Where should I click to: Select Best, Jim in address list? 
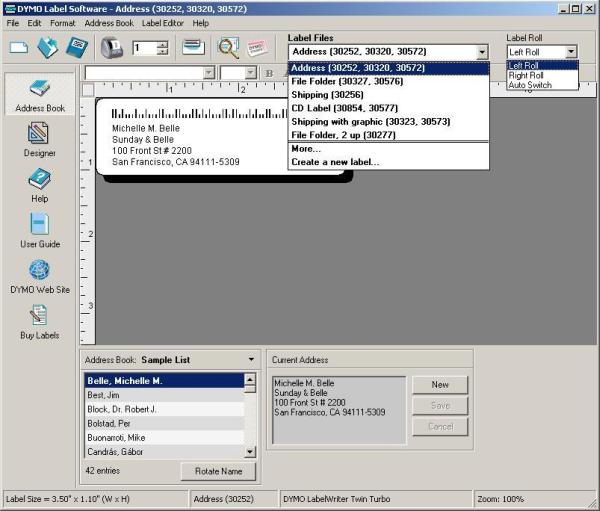[x=164, y=395]
